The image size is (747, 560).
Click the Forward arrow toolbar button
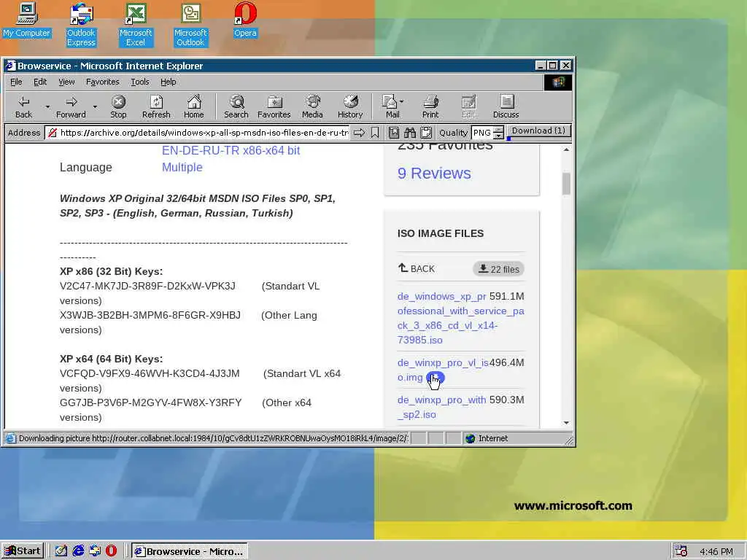pos(71,106)
